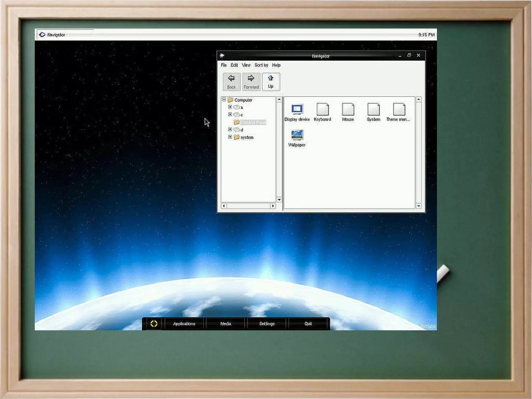532x399 pixels.
Task: Click the Back arrow toolbar button
Action: (x=231, y=82)
